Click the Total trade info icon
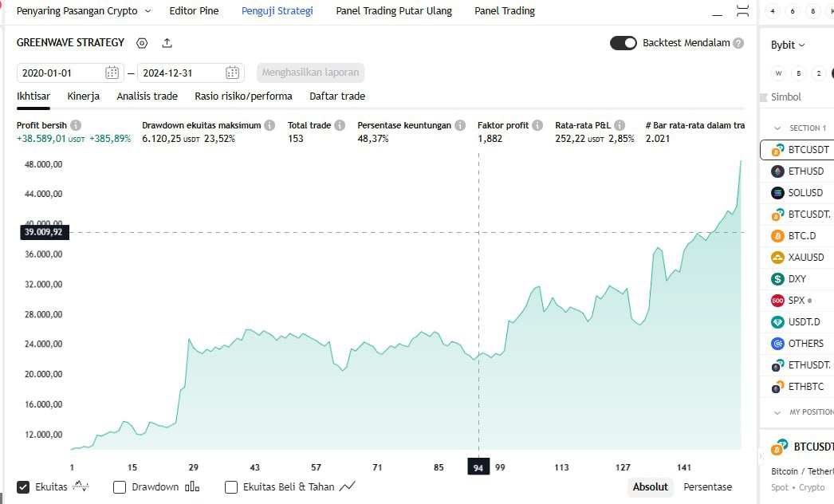The image size is (834, 504). 340,125
